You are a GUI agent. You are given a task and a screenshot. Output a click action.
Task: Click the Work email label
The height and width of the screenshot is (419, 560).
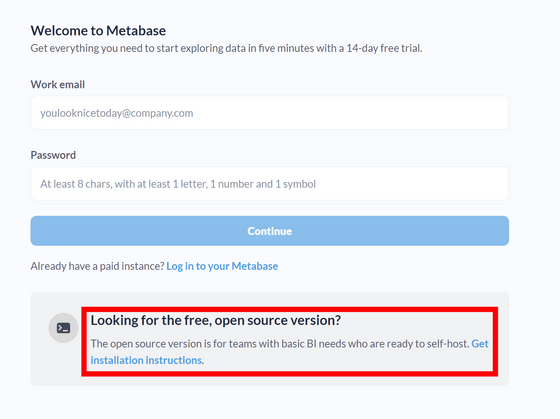[x=58, y=85]
